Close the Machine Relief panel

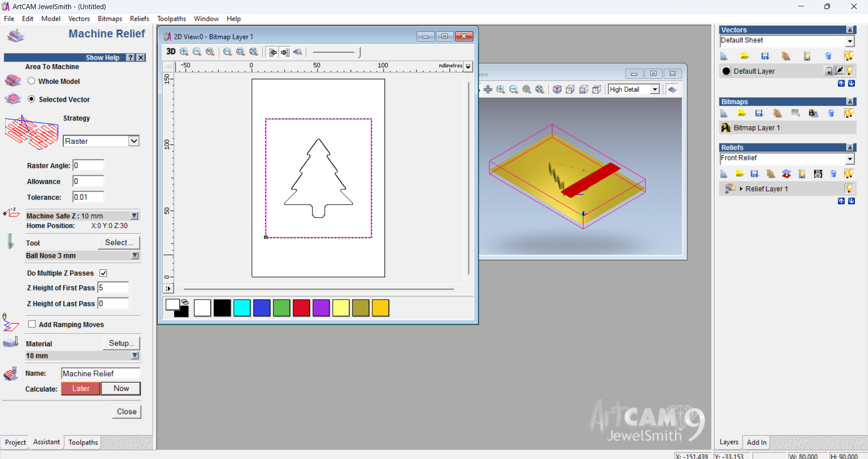tap(127, 411)
